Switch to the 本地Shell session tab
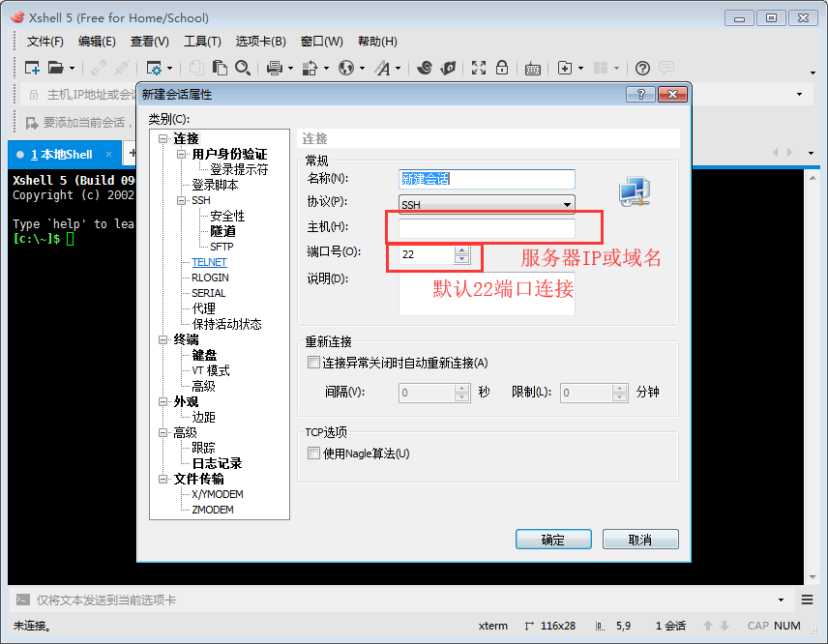The image size is (828, 644). point(56,153)
